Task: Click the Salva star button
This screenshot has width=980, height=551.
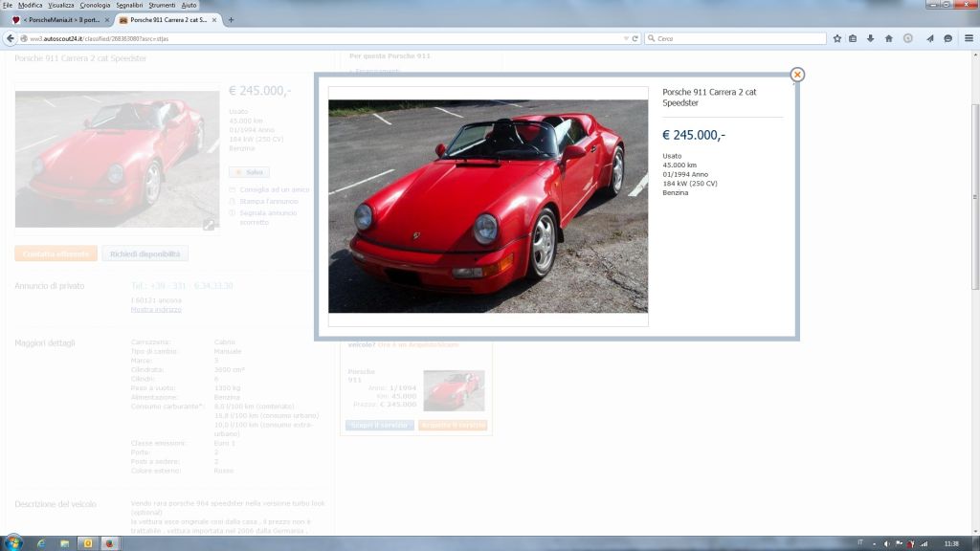Action: [x=249, y=172]
